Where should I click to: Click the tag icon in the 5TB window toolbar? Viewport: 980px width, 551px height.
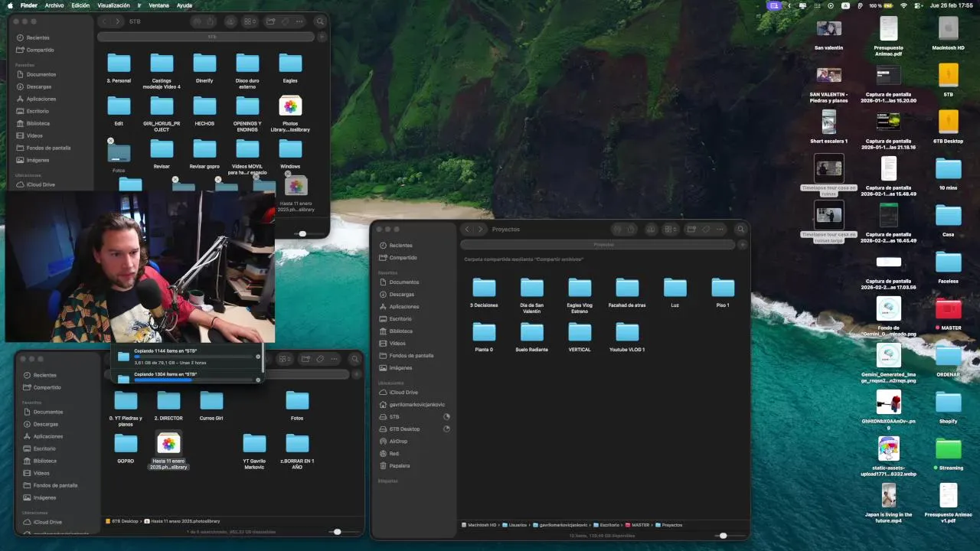285,21
